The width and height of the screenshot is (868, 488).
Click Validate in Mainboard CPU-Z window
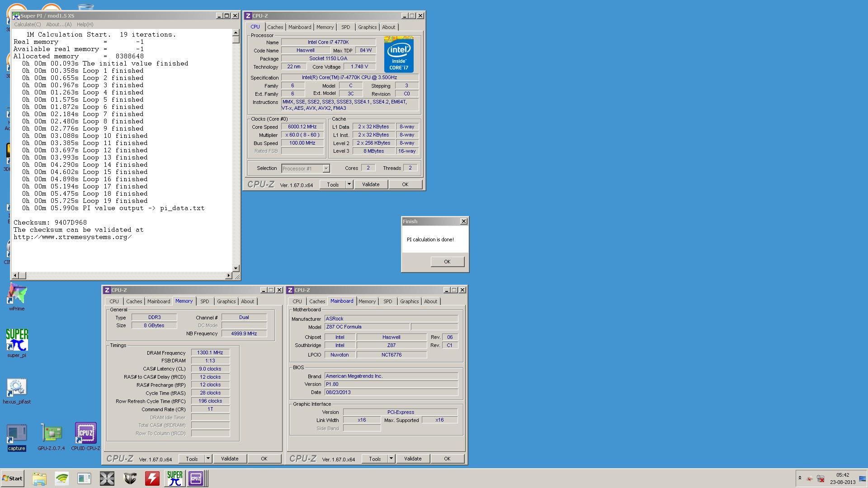[x=413, y=459]
